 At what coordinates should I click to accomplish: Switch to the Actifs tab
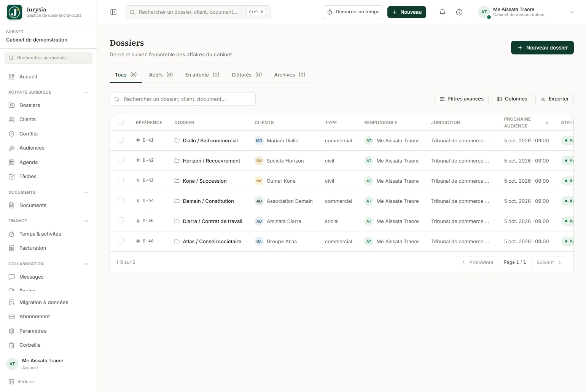[161, 75]
